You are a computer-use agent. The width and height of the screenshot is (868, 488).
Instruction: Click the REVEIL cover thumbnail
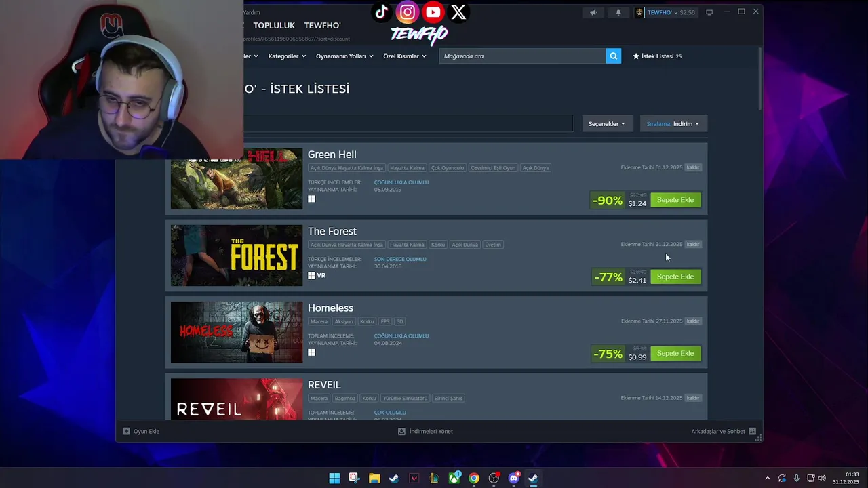[x=237, y=399]
